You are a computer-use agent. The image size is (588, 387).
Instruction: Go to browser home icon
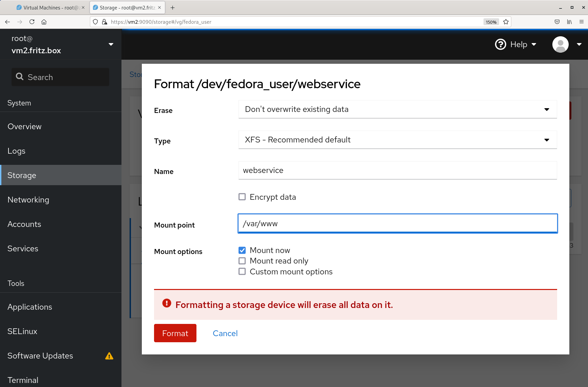click(x=44, y=22)
